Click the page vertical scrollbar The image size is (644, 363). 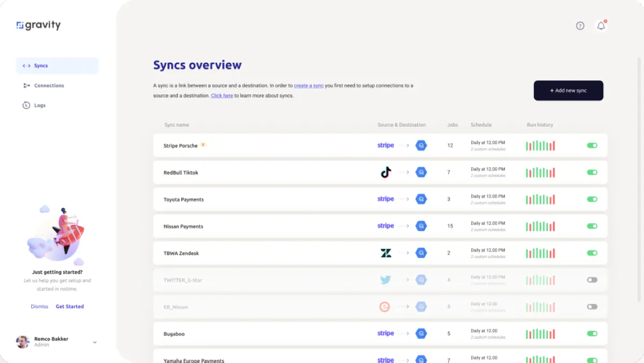[639, 180]
